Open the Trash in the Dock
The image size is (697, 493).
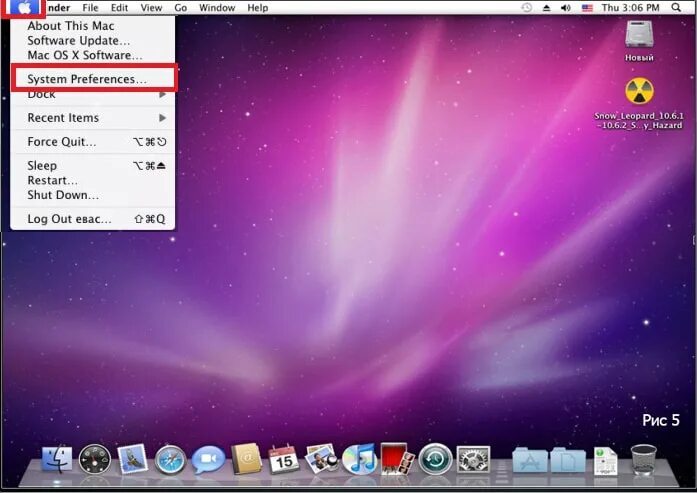click(643, 460)
